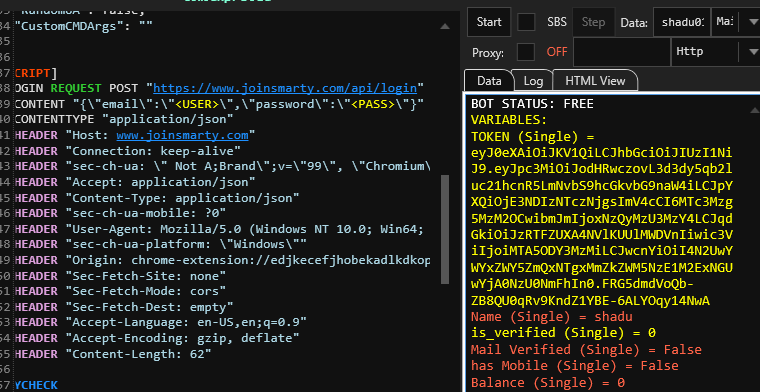Click the is_verified (Single) = 0 entry

coord(563,333)
